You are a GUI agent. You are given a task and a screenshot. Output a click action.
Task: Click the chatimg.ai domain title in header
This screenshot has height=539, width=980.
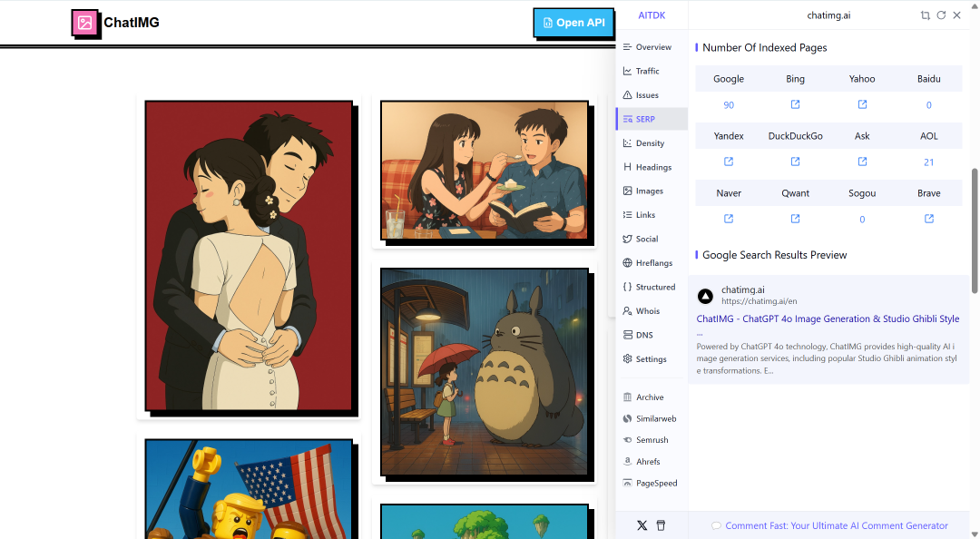point(828,15)
